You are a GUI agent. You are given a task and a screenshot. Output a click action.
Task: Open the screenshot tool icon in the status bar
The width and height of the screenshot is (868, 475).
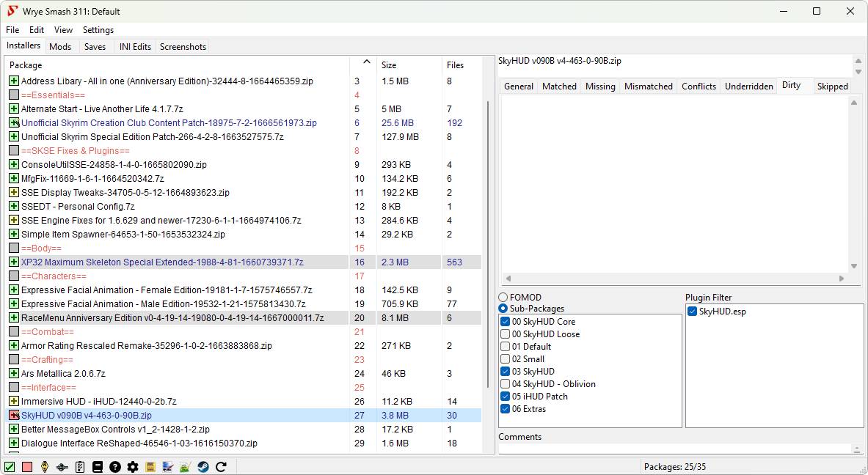pyautogui.click(x=168, y=466)
